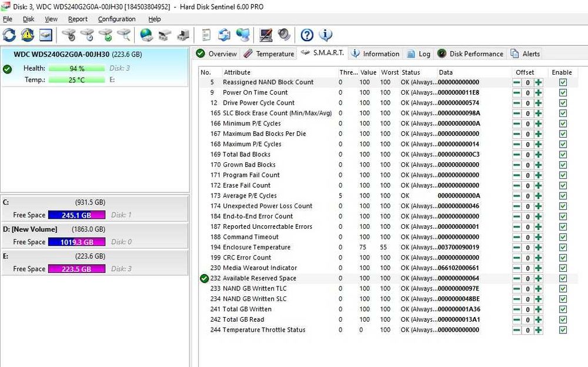This screenshot has height=367, width=588.
Task: Uncheck Enable for CRC Error Count
Action: pyautogui.click(x=563, y=258)
